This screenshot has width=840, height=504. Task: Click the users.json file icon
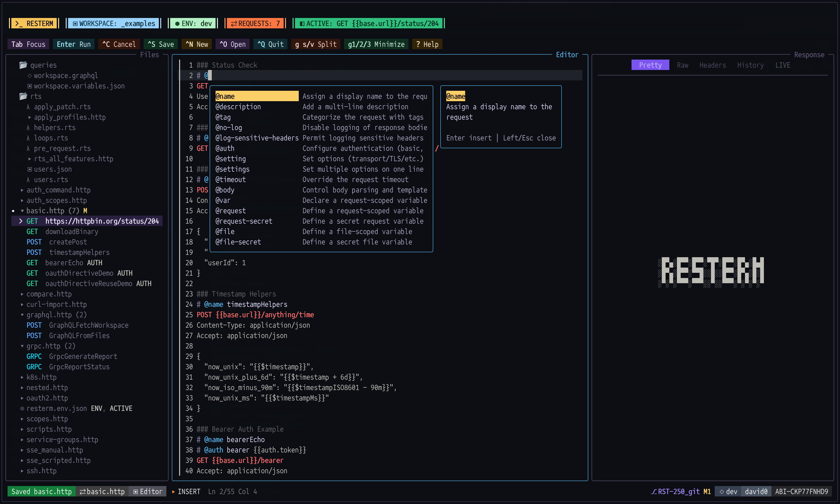pyautogui.click(x=30, y=169)
